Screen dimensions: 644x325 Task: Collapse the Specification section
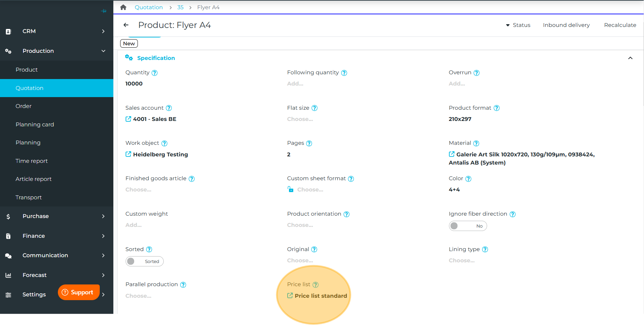(630, 58)
